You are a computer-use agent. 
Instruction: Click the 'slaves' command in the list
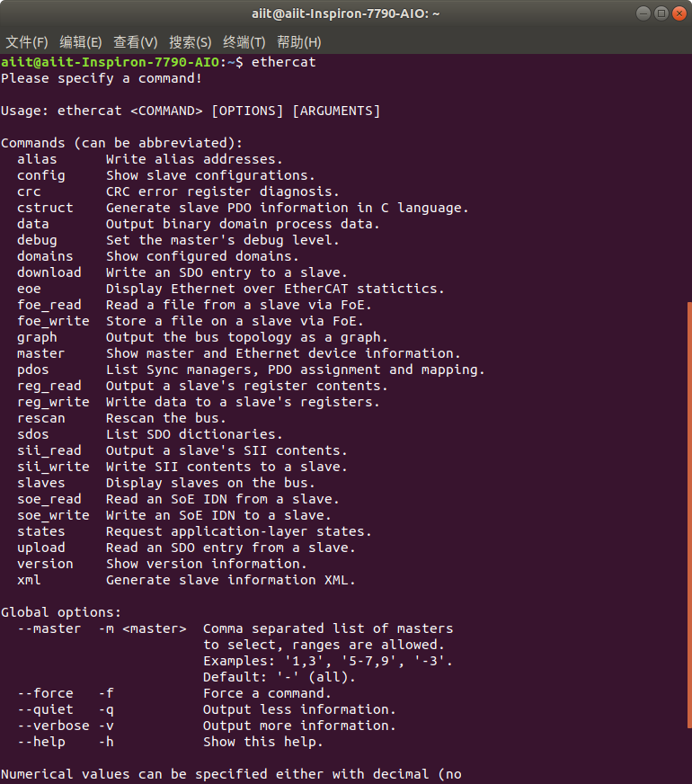pyautogui.click(x=41, y=483)
